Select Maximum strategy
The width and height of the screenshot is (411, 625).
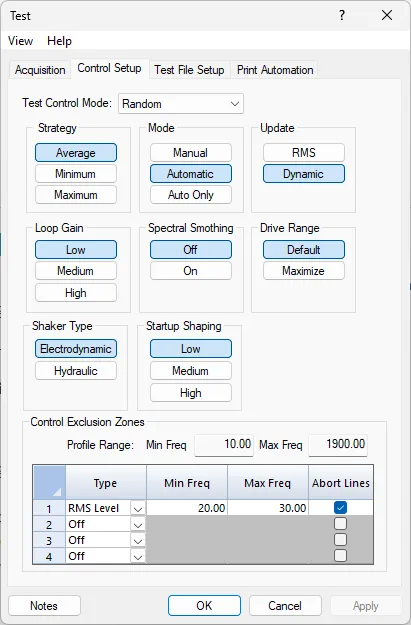click(x=76, y=195)
